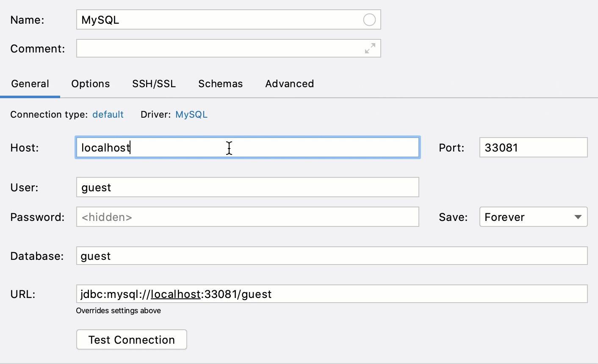Viewport: 598px width, 364px height.
Task: Open the Driver selector showing MySQL
Action: [x=191, y=114]
